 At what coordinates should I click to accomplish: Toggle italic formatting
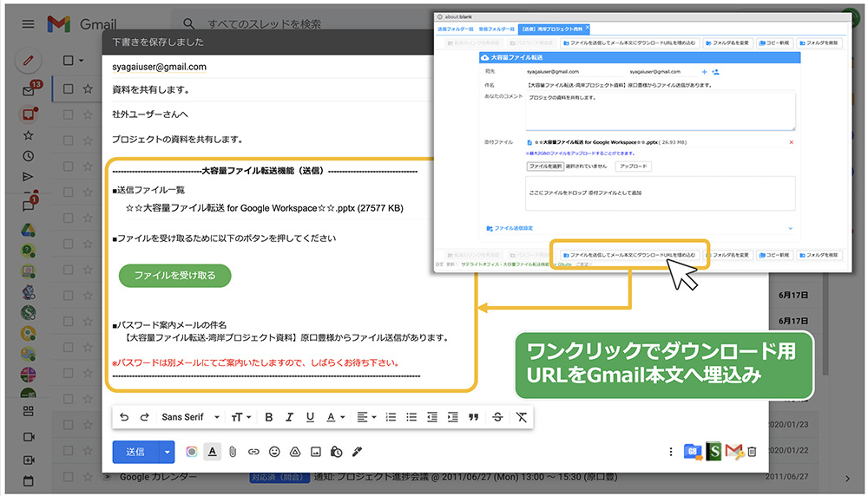pos(289,417)
